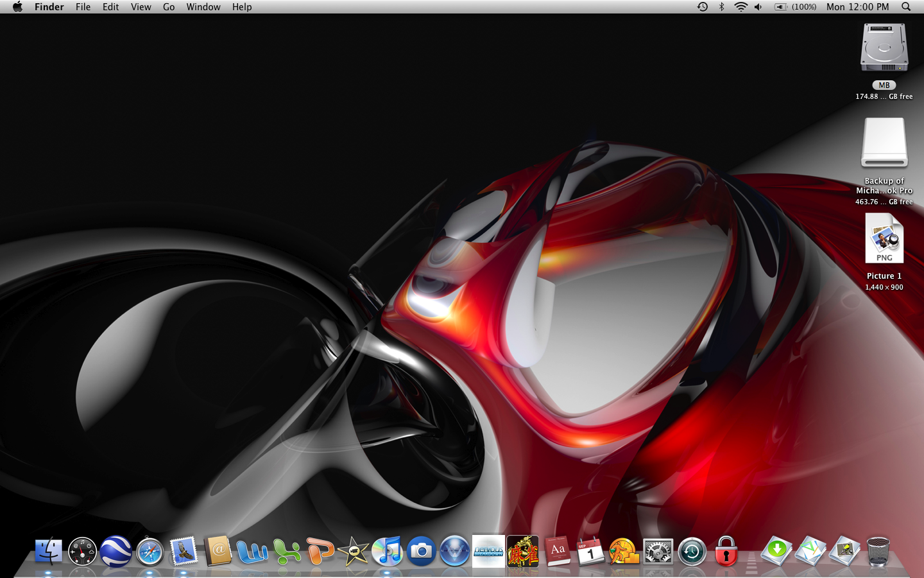Open Google Earth from the dock
924x578 pixels.
[x=116, y=552]
